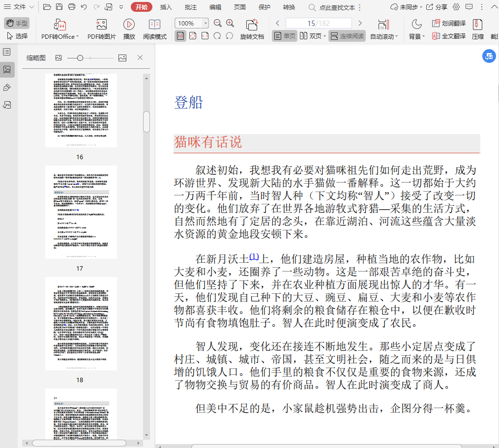Adjust the thumbnail size slider handle
499x448 pixels.
tap(80, 58)
